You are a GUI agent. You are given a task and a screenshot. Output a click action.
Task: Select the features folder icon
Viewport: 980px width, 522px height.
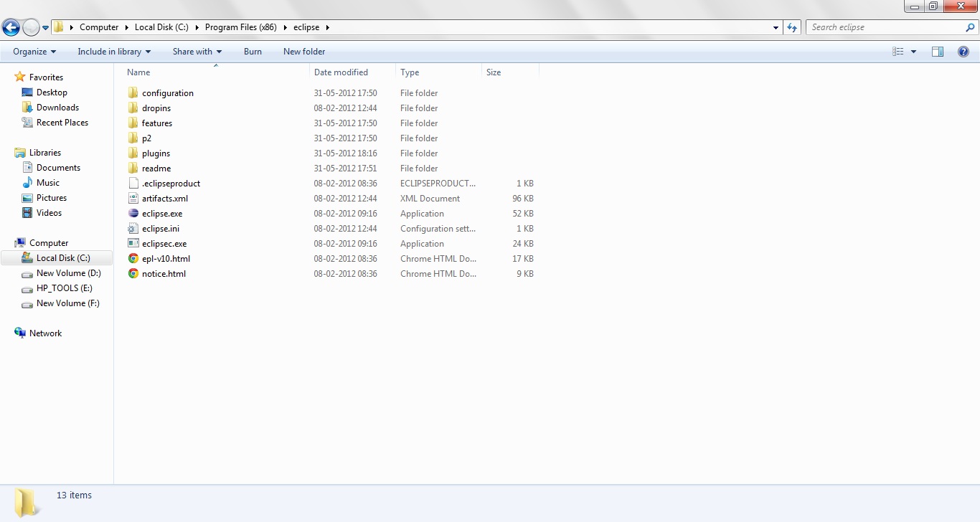[133, 123]
